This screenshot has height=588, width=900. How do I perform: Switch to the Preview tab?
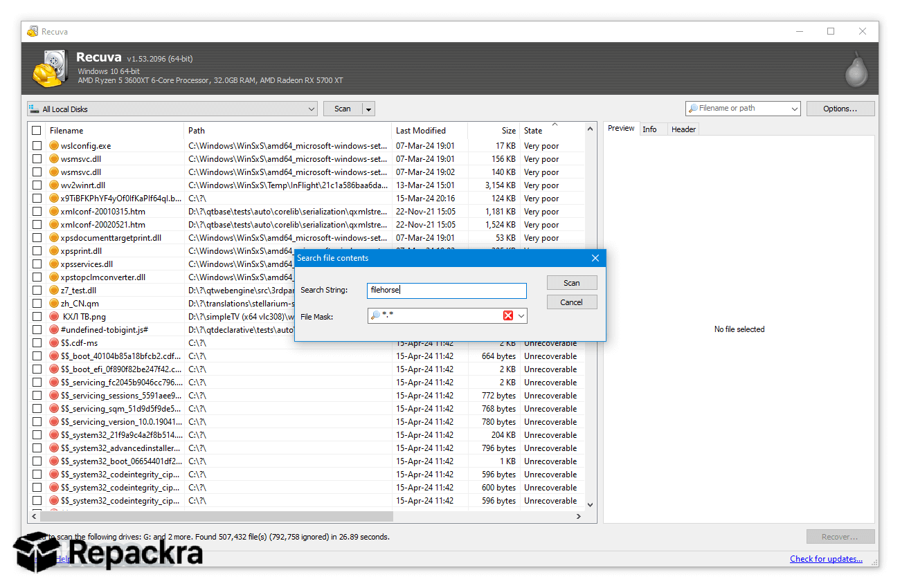pyautogui.click(x=621, y=129)
